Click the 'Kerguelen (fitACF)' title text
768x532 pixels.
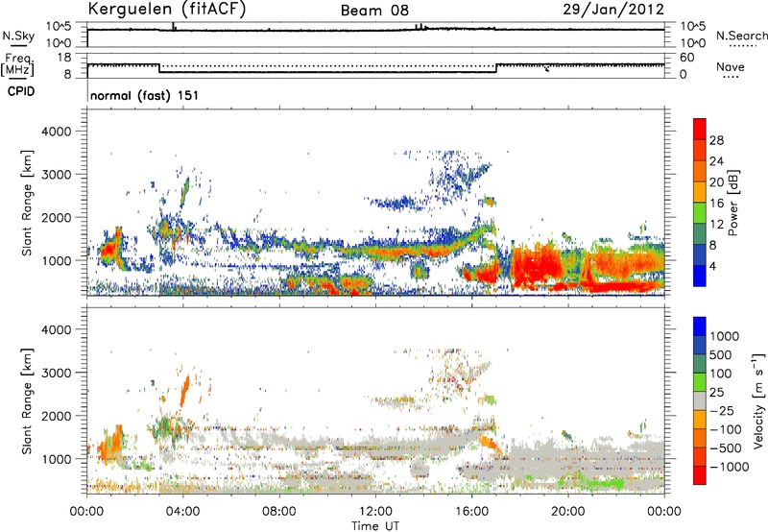(166, 9)
